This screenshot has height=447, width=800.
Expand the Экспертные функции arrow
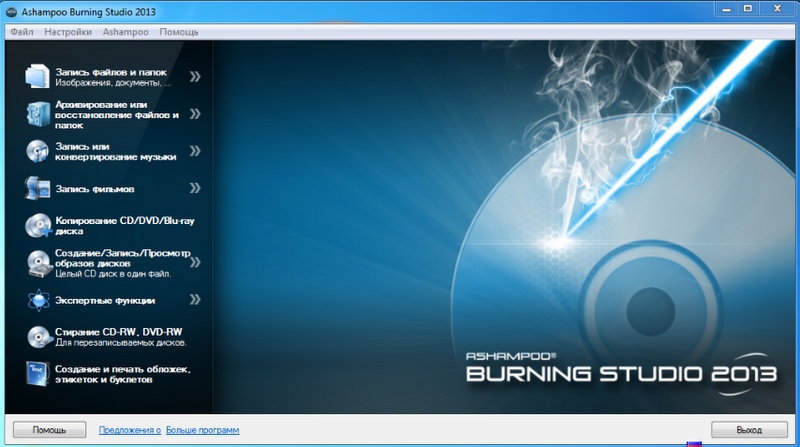click(195, 300)
